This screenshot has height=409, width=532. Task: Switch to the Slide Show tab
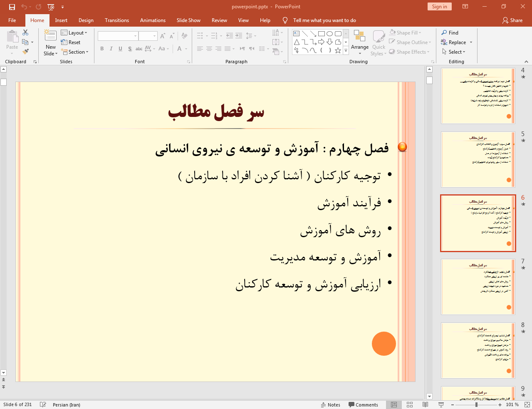click(188, 20)
